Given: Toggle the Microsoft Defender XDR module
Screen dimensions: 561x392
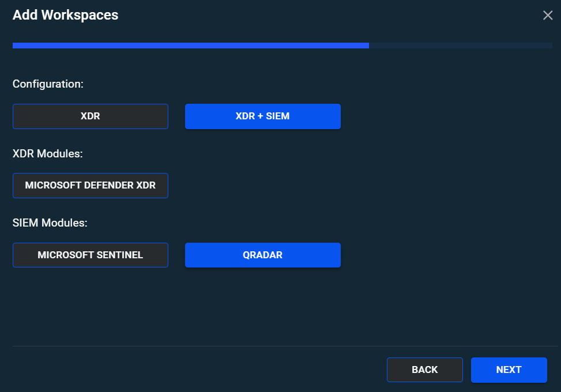Looking at the screenshot, I should [91, 186].
